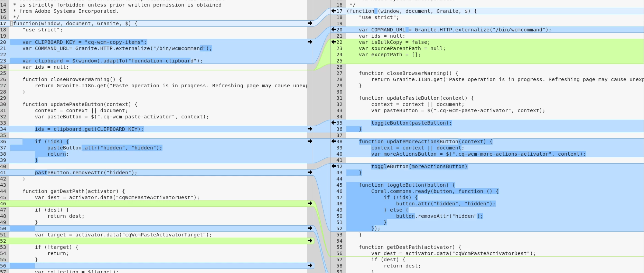Click 'function closeBrowserWarning()' in right pane
The image size is (644, 273).
tap(409, 73)
